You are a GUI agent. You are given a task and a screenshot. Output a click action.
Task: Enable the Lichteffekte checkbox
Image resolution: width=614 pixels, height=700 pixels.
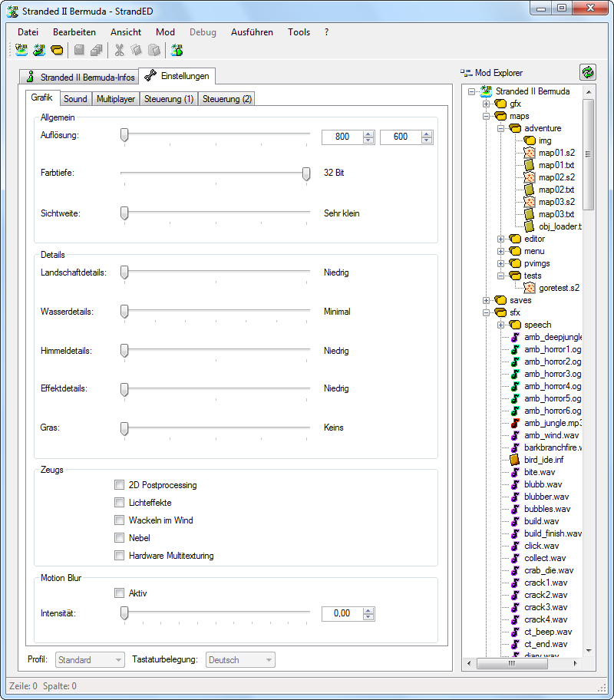click(x=119, y=503)
